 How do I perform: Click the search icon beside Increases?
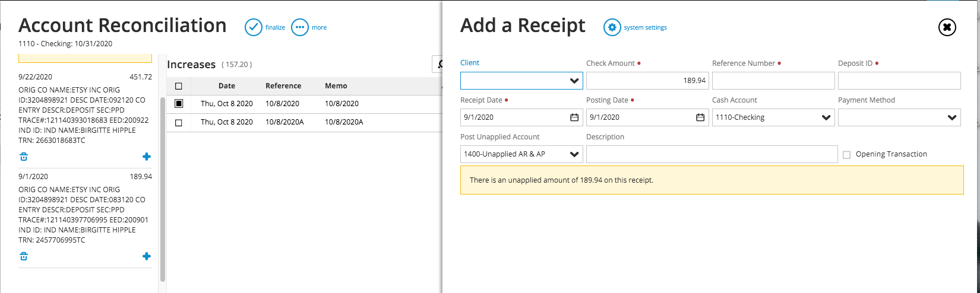click(x=440, y=64)
